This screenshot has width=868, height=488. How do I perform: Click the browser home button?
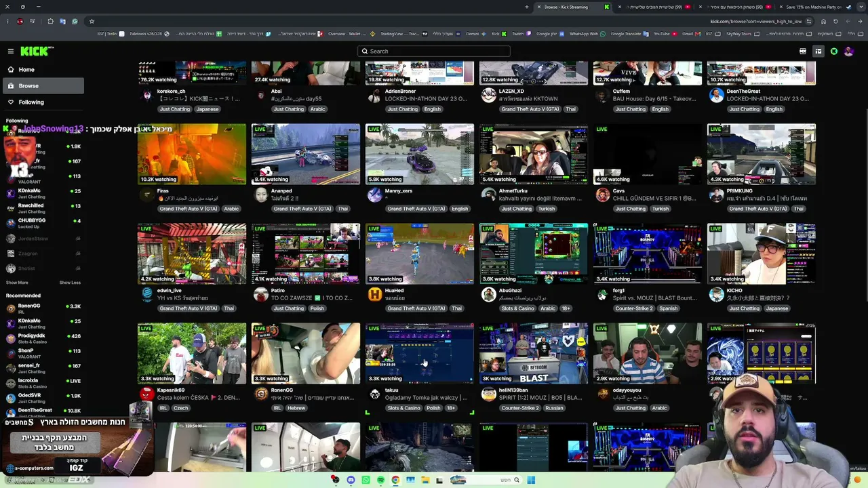(x=823, y=21)
